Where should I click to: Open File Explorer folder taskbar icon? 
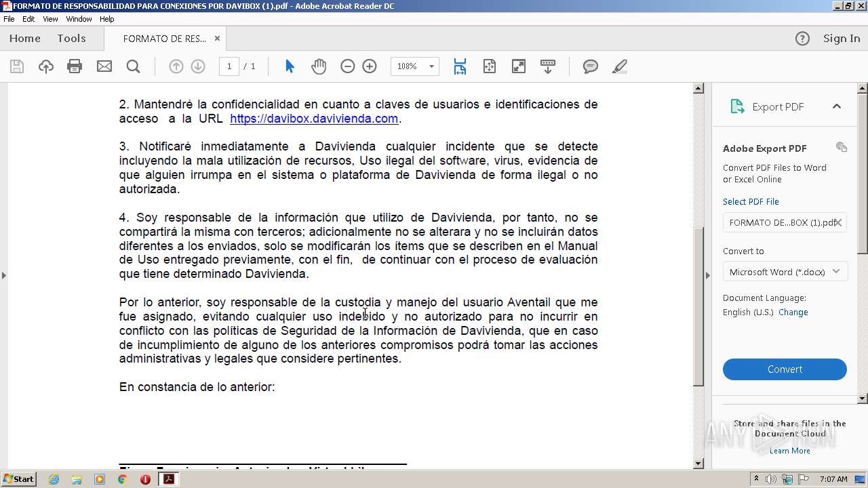[77, 479]
